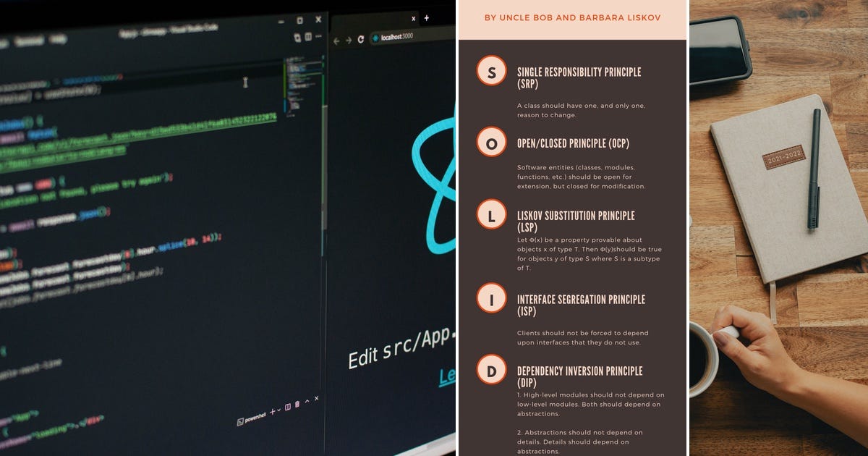Click the O circle badge
This screenshot has height=456, width=868.
point(492,143)
